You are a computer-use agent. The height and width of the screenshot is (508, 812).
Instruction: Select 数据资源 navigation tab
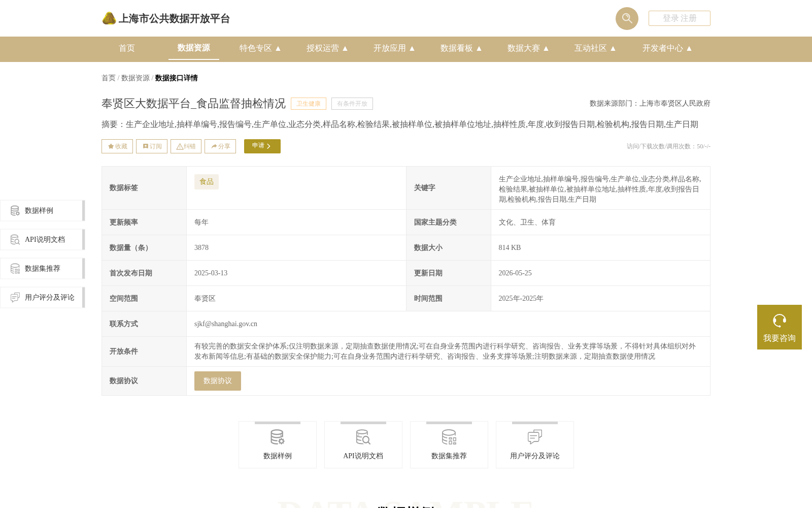[x=194, y=48]
